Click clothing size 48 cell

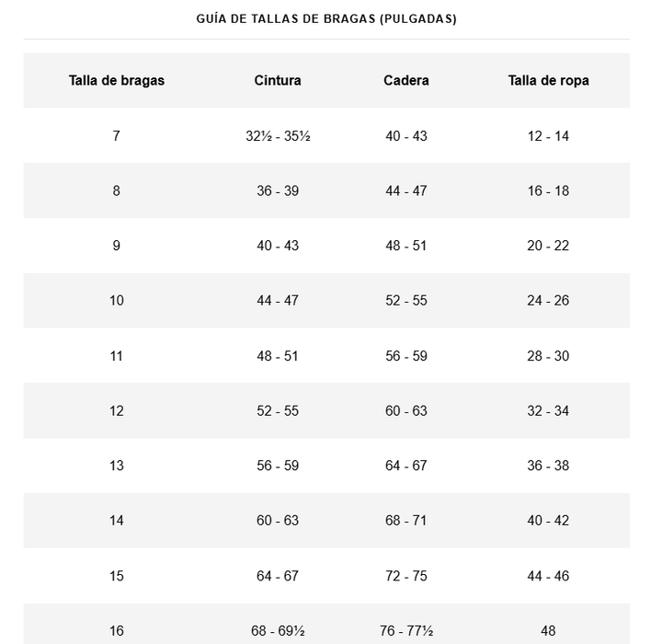(548, 631)
